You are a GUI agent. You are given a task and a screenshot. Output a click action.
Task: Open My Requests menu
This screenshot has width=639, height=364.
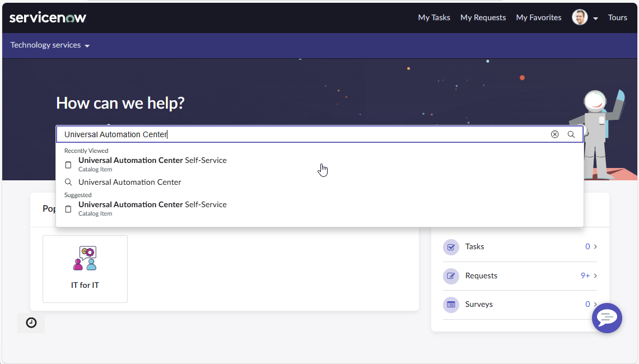tap(483, 17)
